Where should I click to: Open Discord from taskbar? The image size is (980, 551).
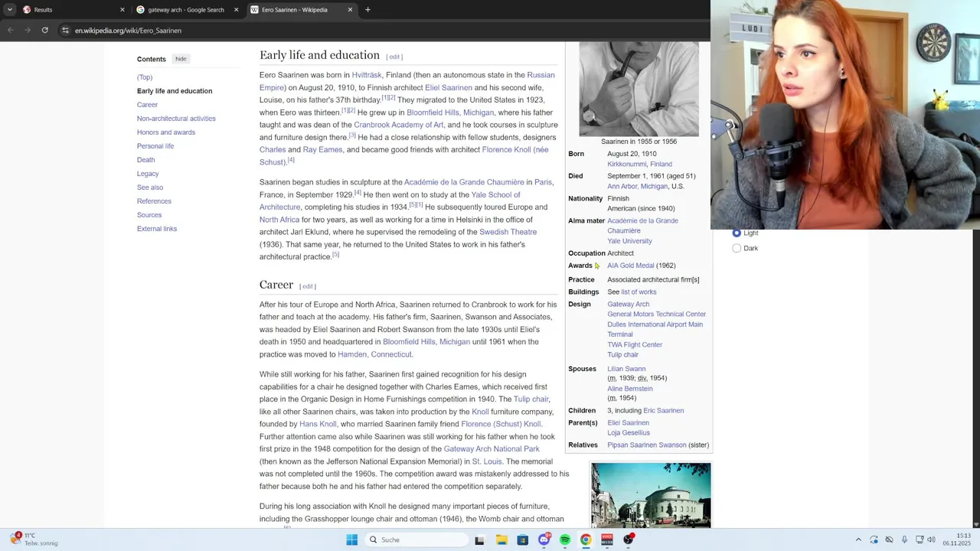544,540
